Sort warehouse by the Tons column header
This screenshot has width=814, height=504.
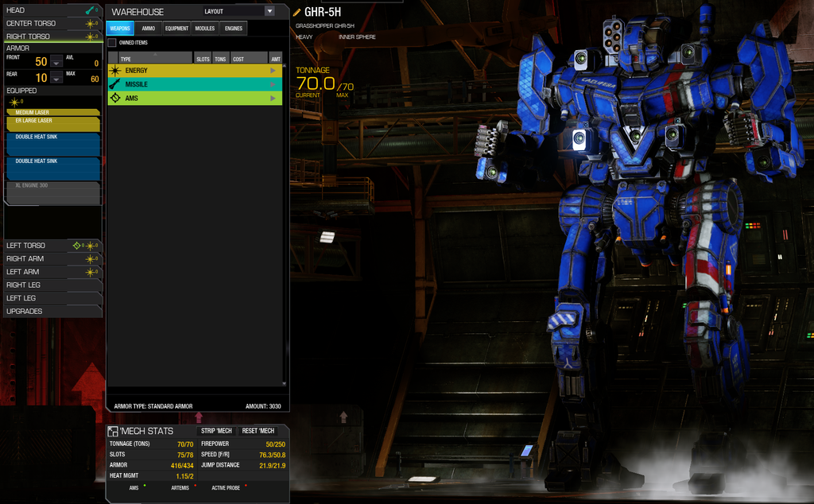pyautogui.click(x=220, y=59)
